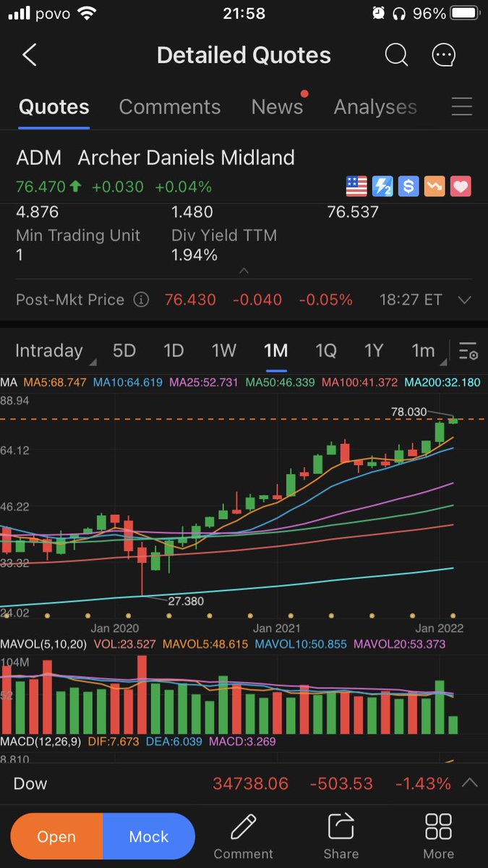The image size is (488, 868).
Task: Tap the MAVOL5:48.615 value
Action: pyautogui.click(x=205, y=644)
